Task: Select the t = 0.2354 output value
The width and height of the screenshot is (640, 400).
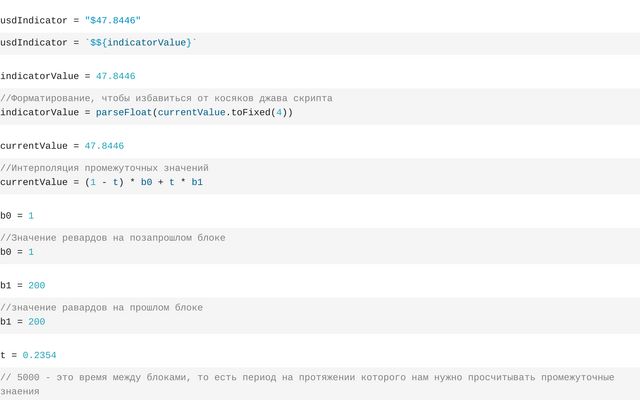Action: (39, 356)
